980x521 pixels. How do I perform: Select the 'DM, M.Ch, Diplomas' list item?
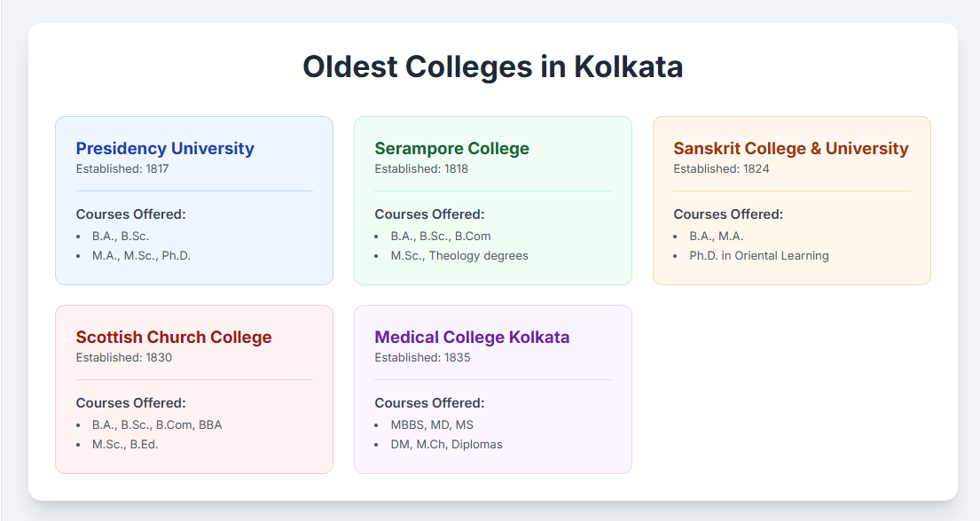click(x=446, y=444)
